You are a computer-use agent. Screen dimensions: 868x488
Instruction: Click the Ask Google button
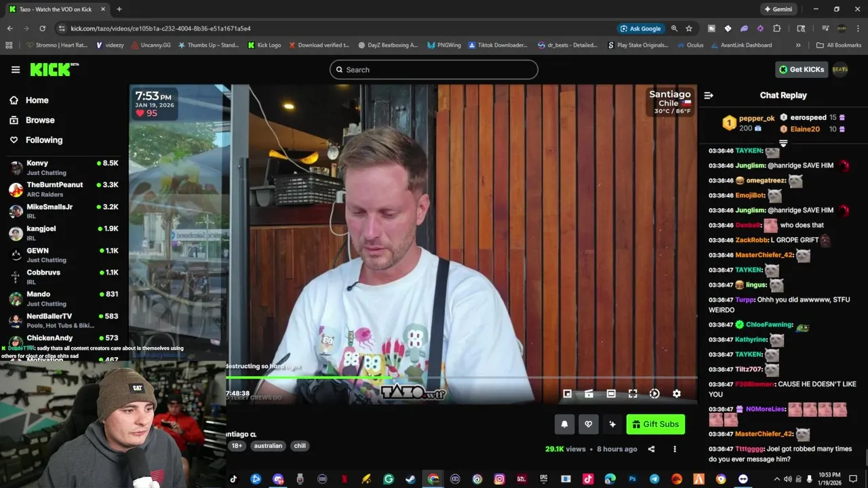[x=640, y=28]
